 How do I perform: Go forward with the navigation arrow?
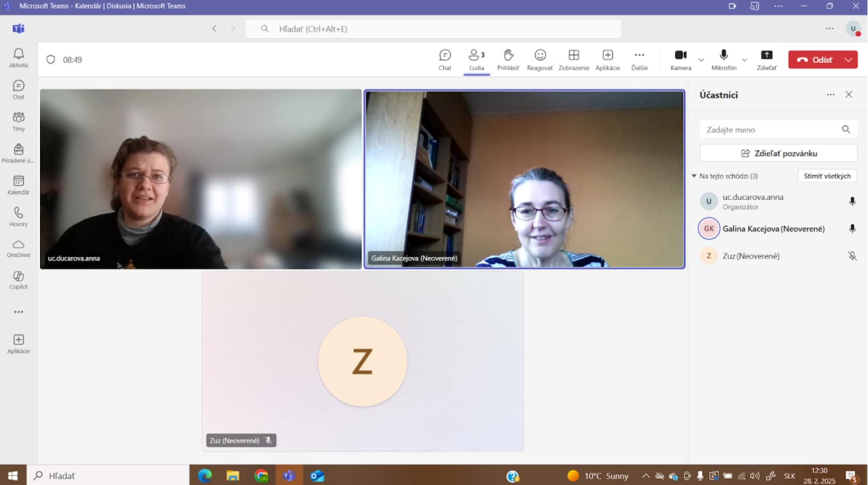pyautogui.click(x=233, y=28)
